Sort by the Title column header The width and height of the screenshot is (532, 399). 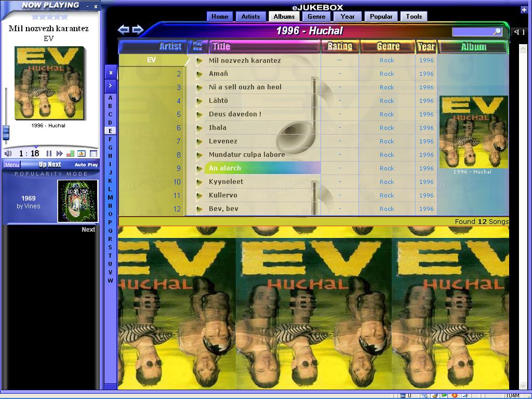point(264,46)
